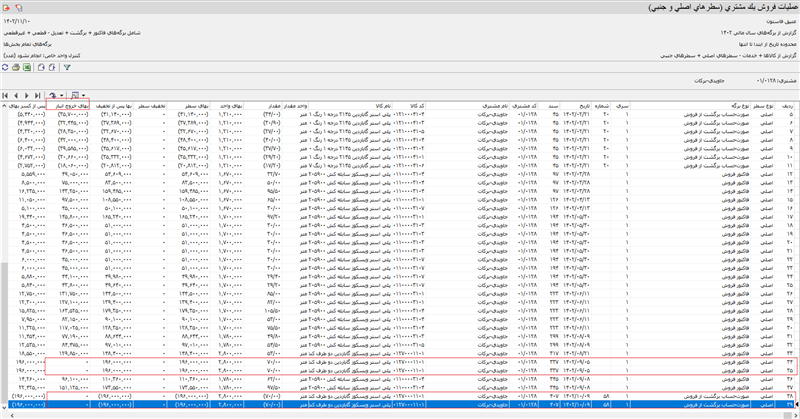Click the print report icon
800x419 pixels.
[x=18, y=67]
